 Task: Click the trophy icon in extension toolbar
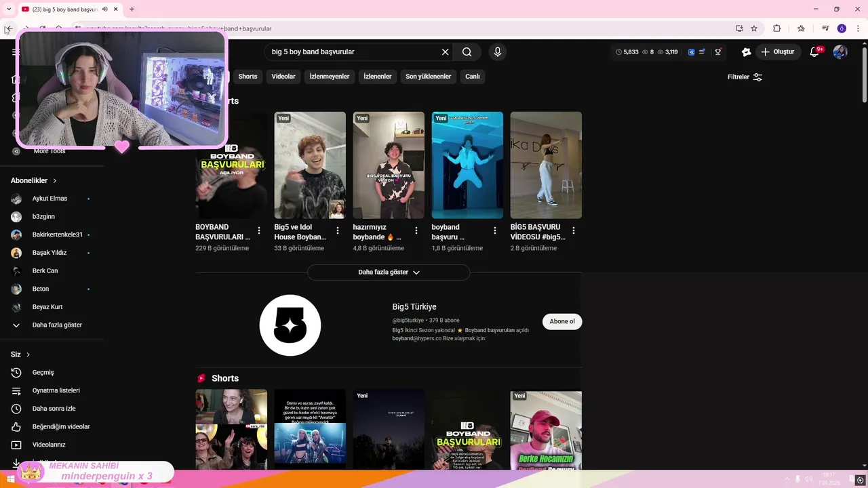click(x=718, y=52)
